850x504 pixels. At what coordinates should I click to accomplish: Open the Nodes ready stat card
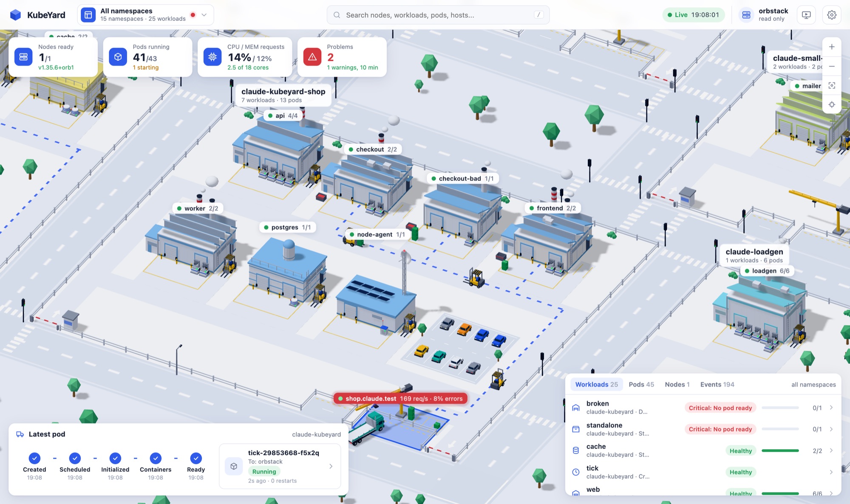pyautogui.click(x=53, y=57)
